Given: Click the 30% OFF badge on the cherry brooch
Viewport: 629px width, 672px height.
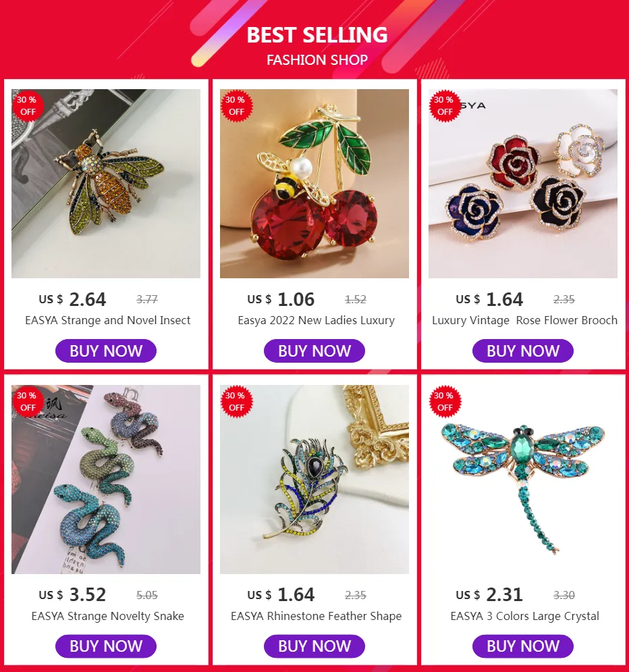Looking at the screenshot, I should pyautogui.click(x=236, y=105).
